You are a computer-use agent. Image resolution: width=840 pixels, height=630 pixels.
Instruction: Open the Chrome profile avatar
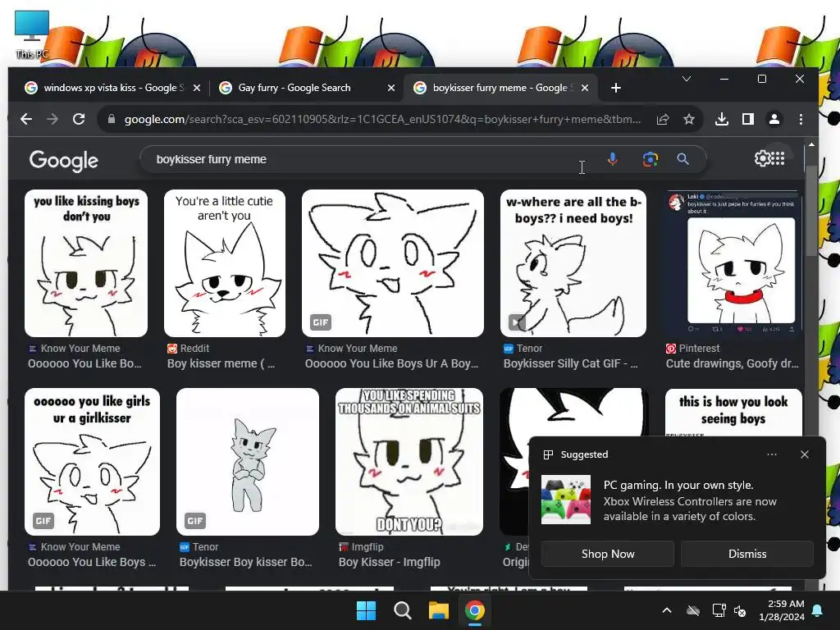pos(774,119)
